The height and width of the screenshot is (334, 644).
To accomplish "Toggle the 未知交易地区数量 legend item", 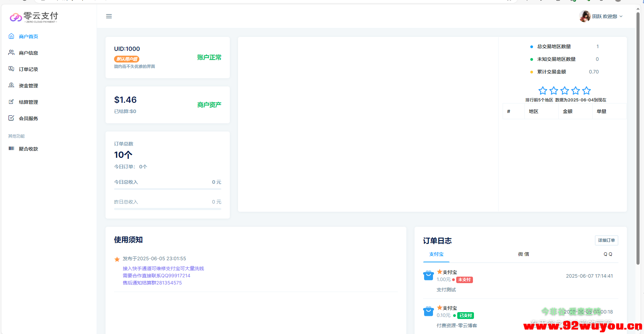I will (556, 59).
